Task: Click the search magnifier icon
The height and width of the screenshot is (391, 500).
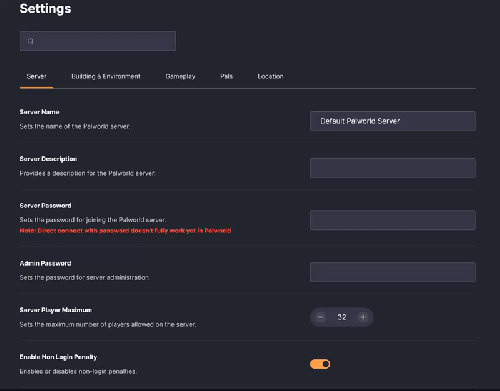Action: pyautogui.click(x=30, y=41)
